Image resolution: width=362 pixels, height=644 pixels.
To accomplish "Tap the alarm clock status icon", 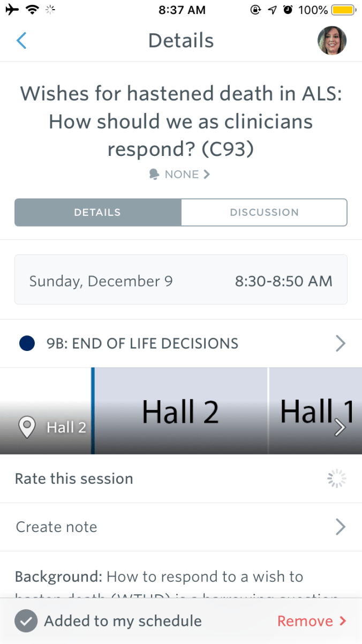I will click(x=288, y=10).
